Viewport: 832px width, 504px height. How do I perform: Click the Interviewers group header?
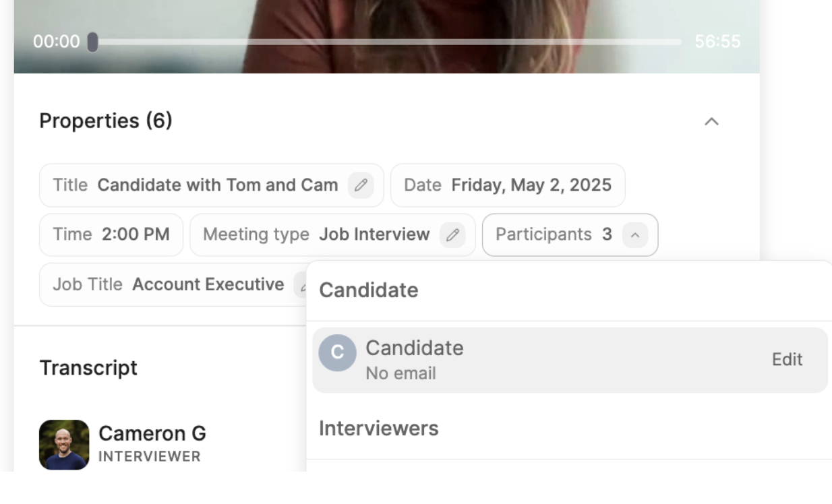click(379, 428)
